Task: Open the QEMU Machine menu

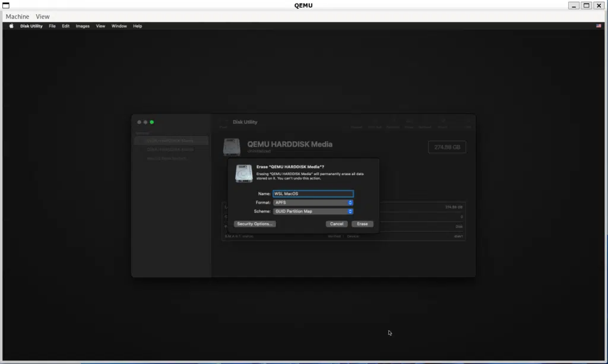Action: pos(17,17)
